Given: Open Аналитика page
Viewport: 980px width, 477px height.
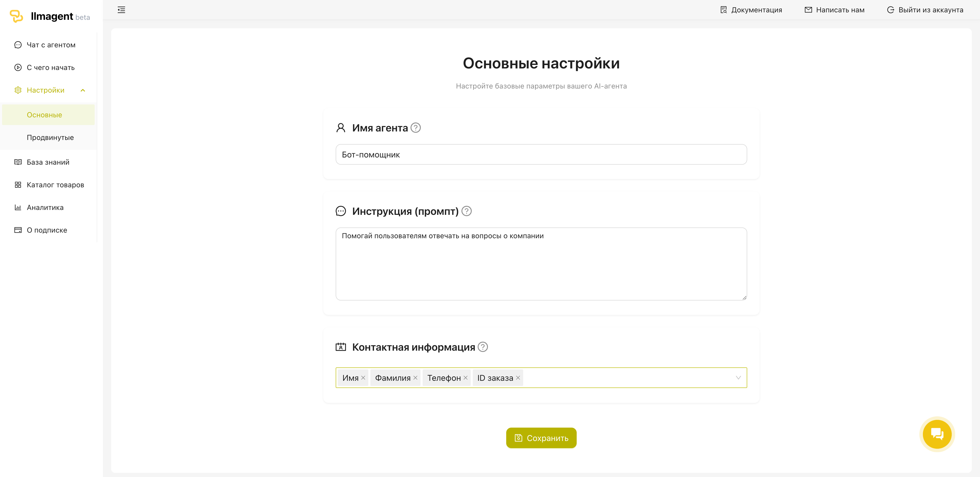Looking at the screenshot, I should coord(45,208).
